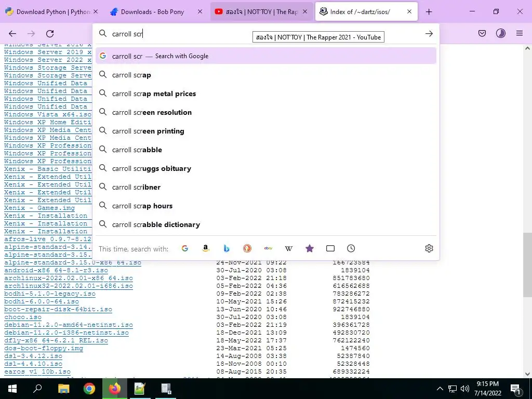Image resolution: width=532 pixels, height=399 pixels.
Task: Click the page vertical scrollbar thumb
Action: click(x=527, y=264)
